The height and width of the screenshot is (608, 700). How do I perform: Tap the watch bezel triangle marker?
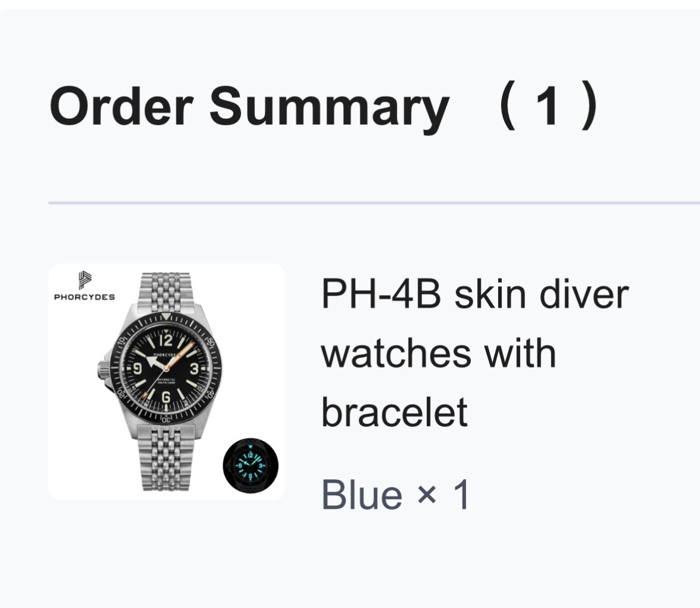(167, 317)
